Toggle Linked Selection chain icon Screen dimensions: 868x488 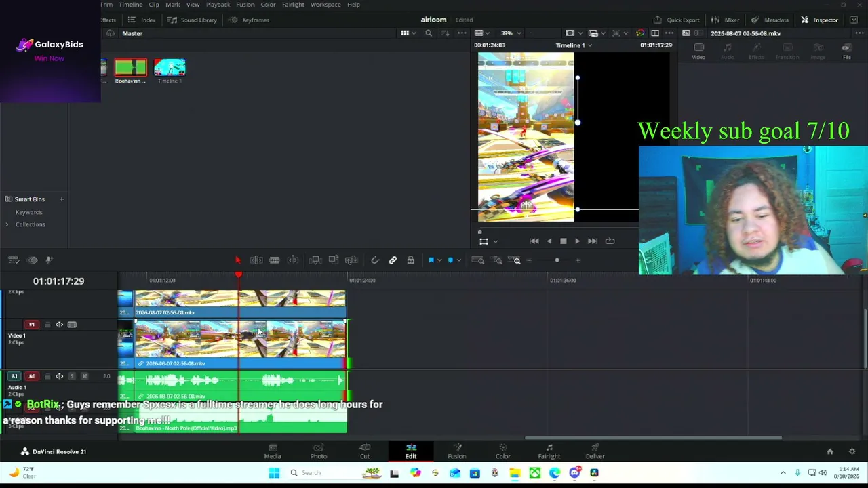393,260
